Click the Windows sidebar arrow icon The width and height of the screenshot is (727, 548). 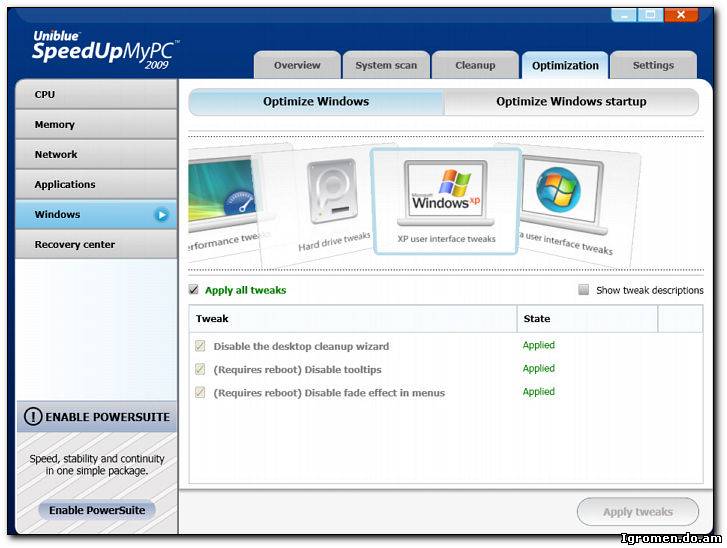point(162,215)
